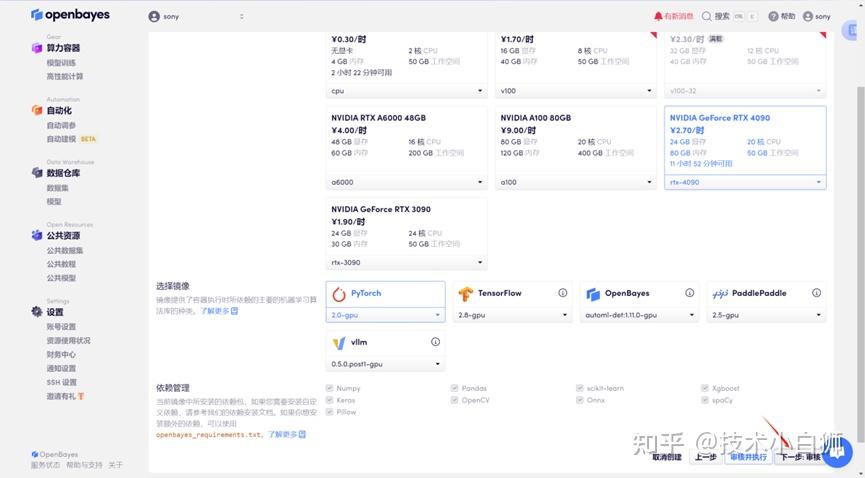Click the 帮助 question mark icon
The image size is (865, 478).
[773, 17]
